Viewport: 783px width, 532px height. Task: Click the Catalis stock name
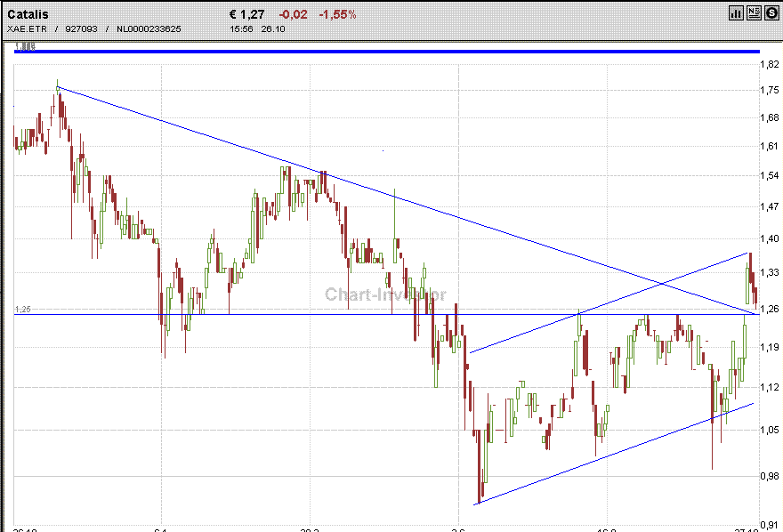tap(28, 14)
